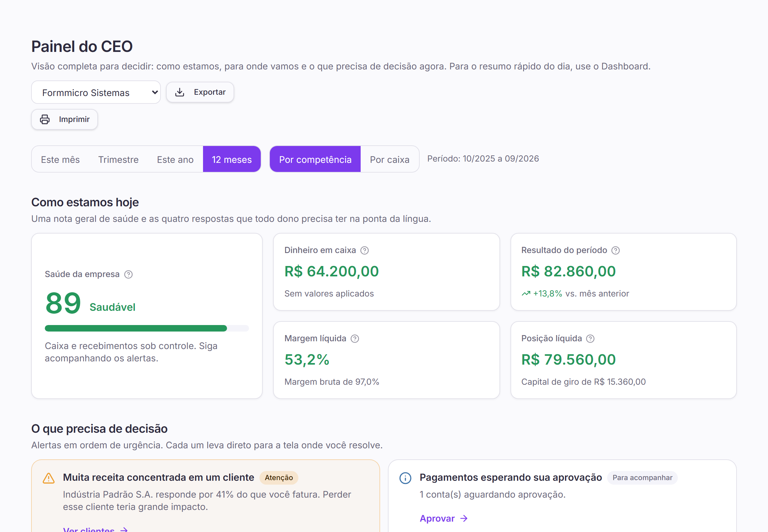
Task: Click the health score 89
Action: click(x=63, y=303)
